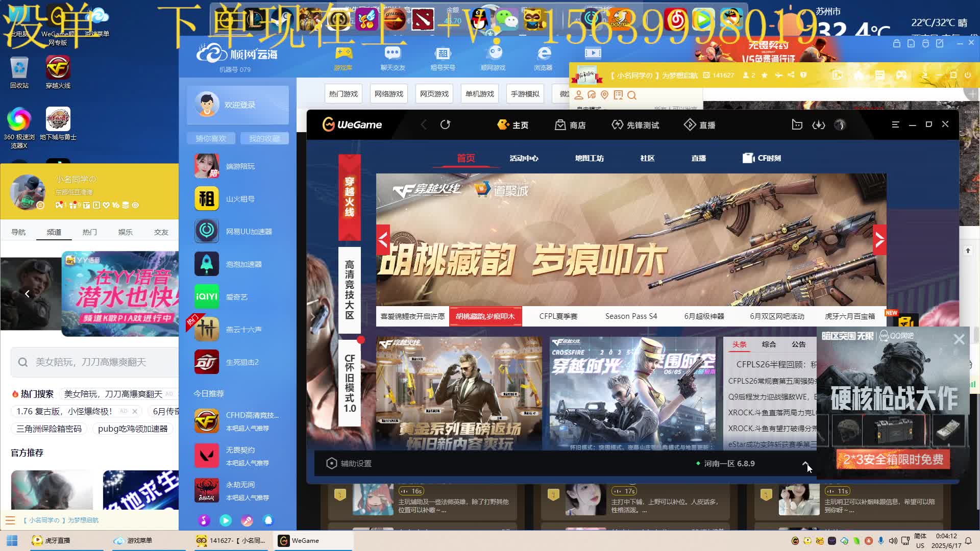Select 单机游戏 category filter
The width and height of the screenshot is (980, 551).
click(480, 94)
